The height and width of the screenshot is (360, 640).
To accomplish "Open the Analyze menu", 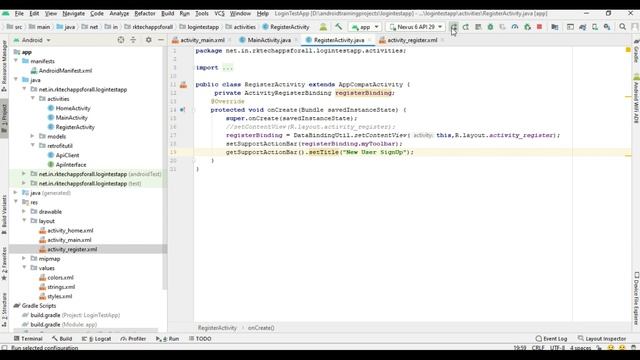I will [x=119, y=13].
